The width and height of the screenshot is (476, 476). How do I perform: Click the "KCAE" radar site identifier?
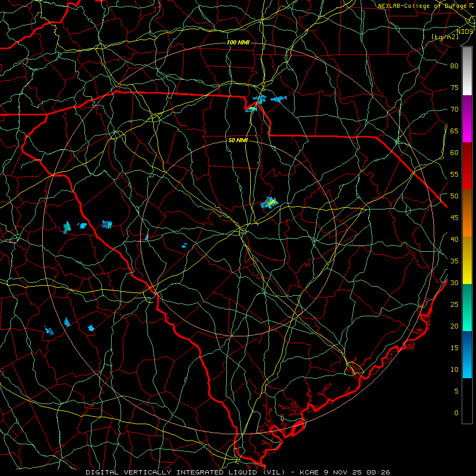click(309, 472)
